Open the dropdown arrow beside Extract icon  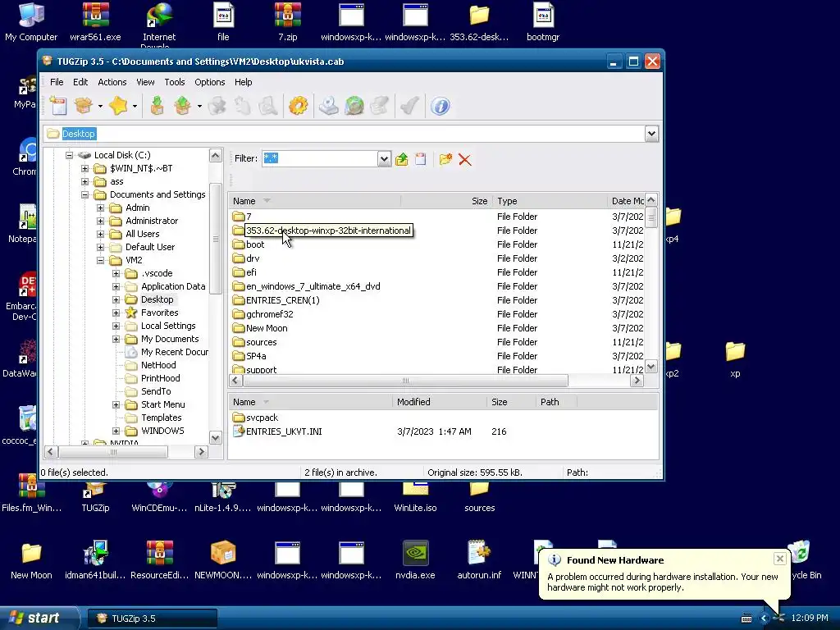click(x=199, y=106)
